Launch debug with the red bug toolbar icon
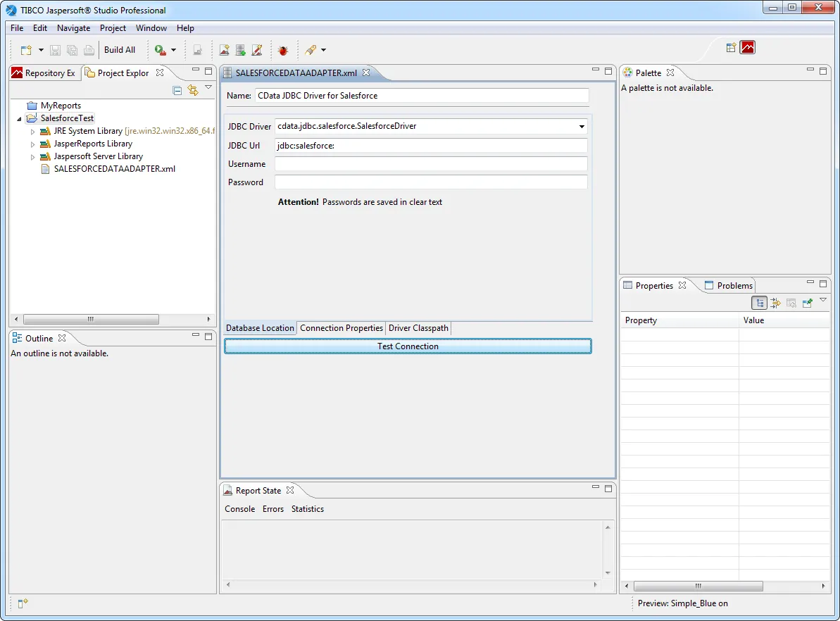This screenshot has width=840, height=621. coord(283,50)
